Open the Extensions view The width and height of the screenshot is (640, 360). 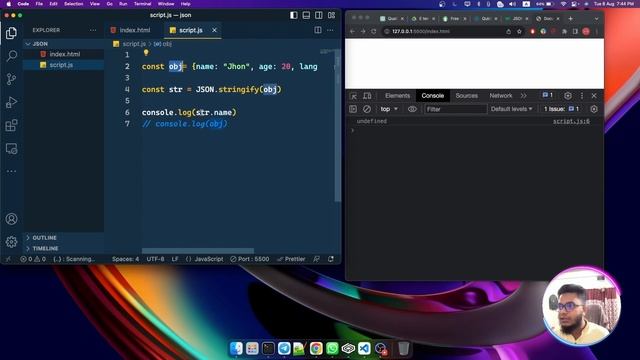coord(11,125)
